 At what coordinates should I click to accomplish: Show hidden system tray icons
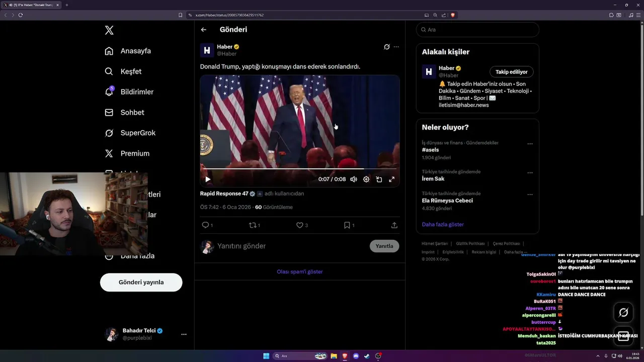(x=598, y=356)
